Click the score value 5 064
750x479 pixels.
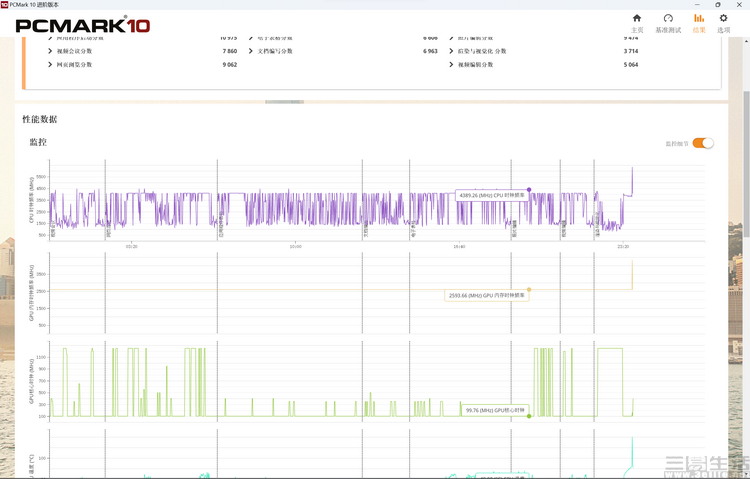pos(631,65)
